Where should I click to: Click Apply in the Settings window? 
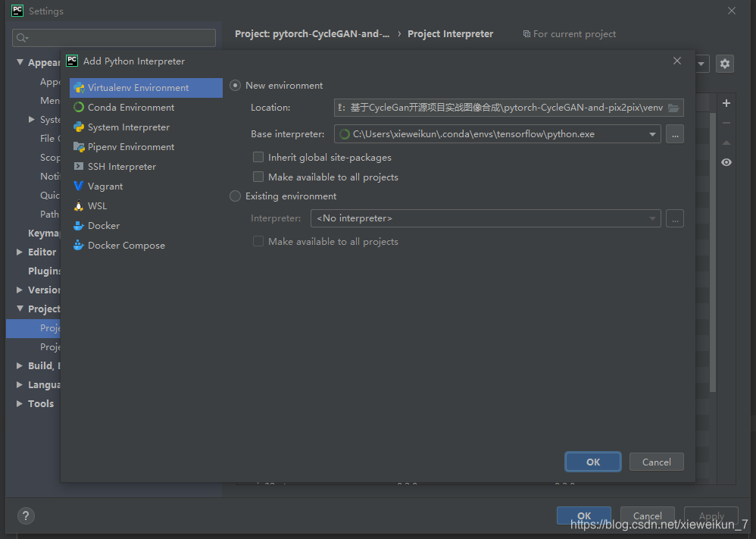click(x=711, y=515)
